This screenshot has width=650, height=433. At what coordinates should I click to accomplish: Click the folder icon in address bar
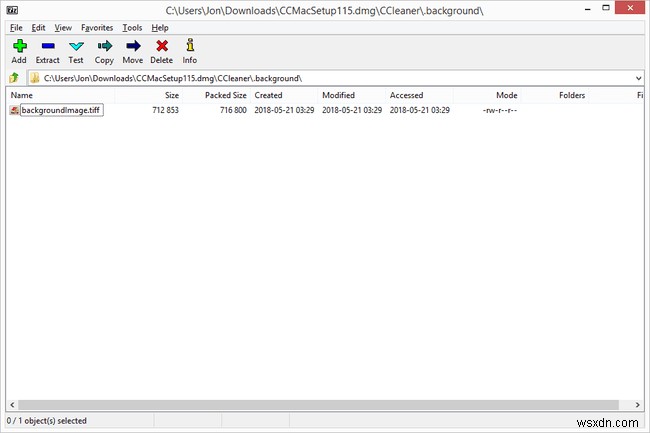[x=35, y=78]
